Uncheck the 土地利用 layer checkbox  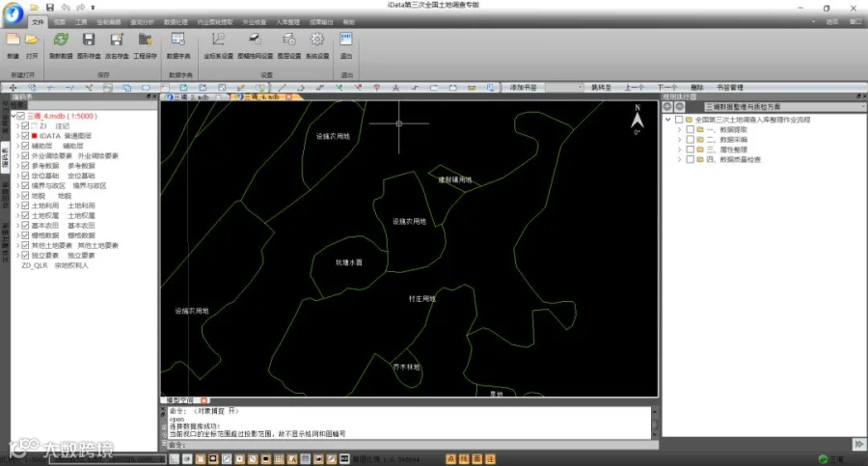pyautogui.click(x=25, y=206)
